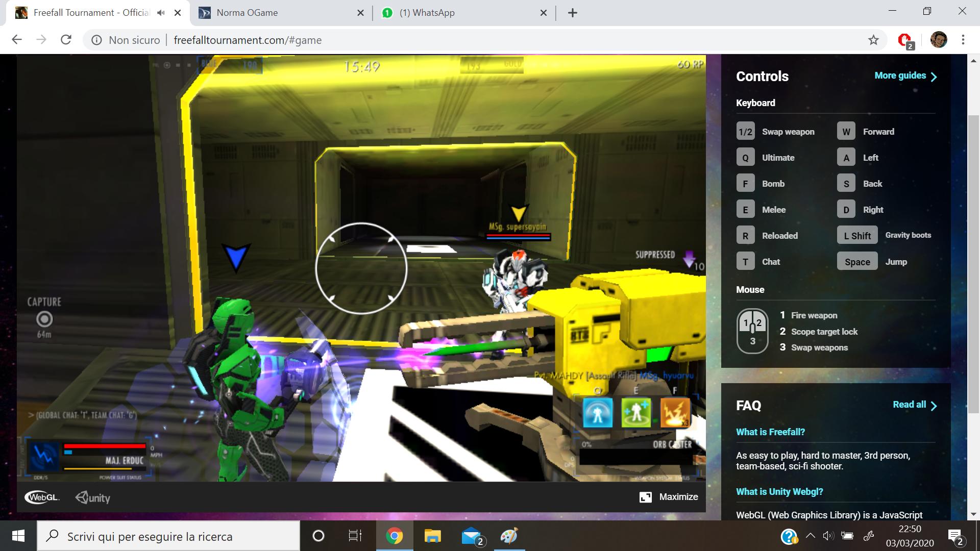Open a new browser tab

click(x=573, y=13)
